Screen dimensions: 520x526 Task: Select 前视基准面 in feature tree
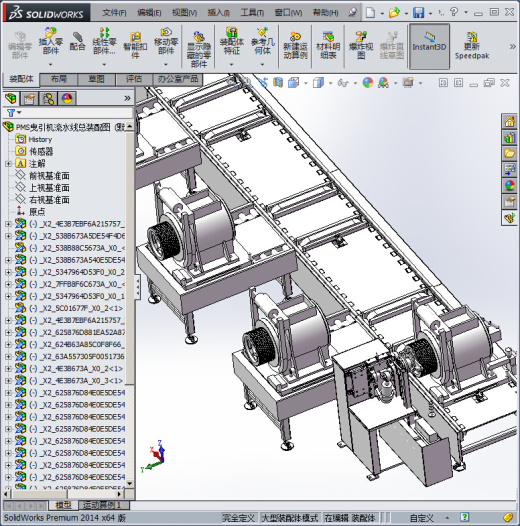(x=49, y=176)
